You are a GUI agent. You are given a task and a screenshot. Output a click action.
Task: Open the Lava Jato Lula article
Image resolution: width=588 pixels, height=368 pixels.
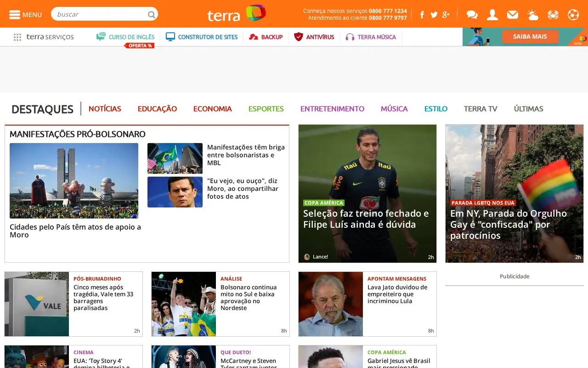click(x=367, y=304)
